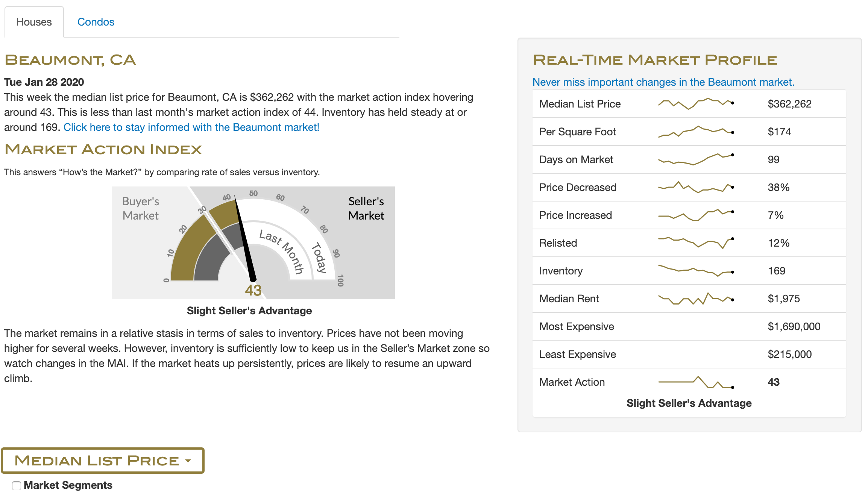Viewport: 868px width, 494px height.
Task: Select the Least Expensive row label
Action: (x=578, y=354)
